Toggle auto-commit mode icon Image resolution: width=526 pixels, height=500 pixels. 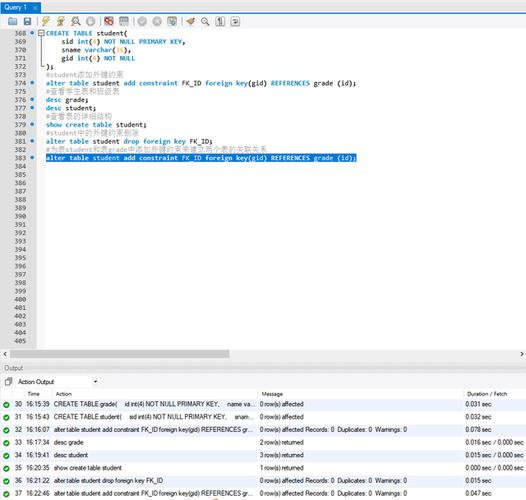(172, 21)
